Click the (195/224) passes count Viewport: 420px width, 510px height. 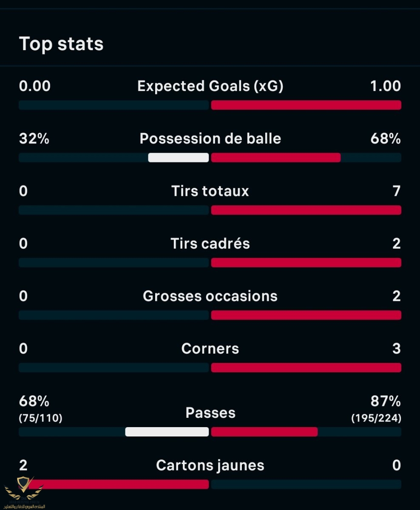[376, 418]
